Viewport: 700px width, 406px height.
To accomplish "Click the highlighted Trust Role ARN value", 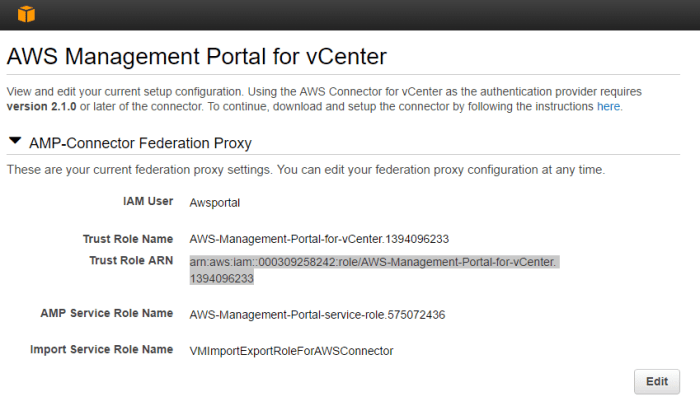I will [x=374, y=270].
